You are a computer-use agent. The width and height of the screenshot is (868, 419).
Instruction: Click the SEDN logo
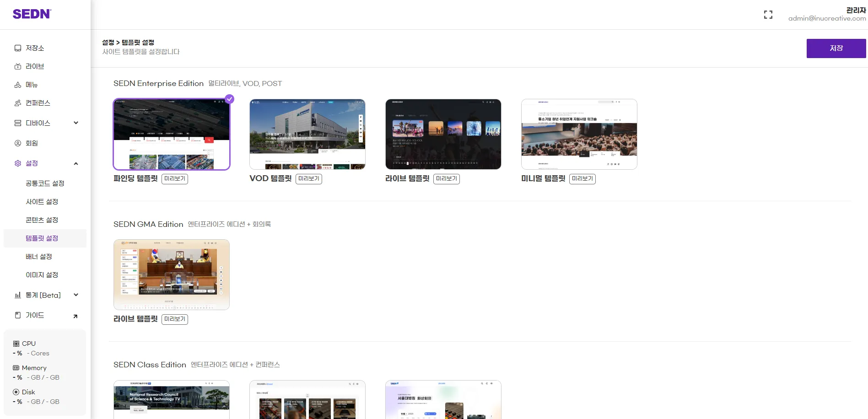32,14
